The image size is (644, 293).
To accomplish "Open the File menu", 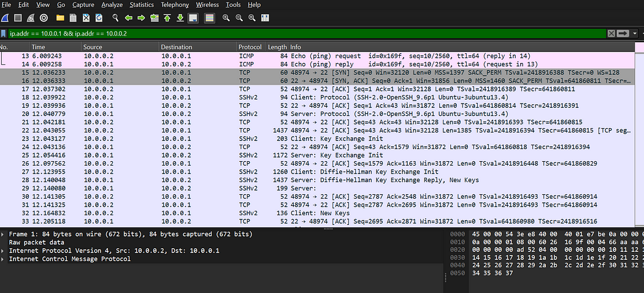I will pos(6,5).
